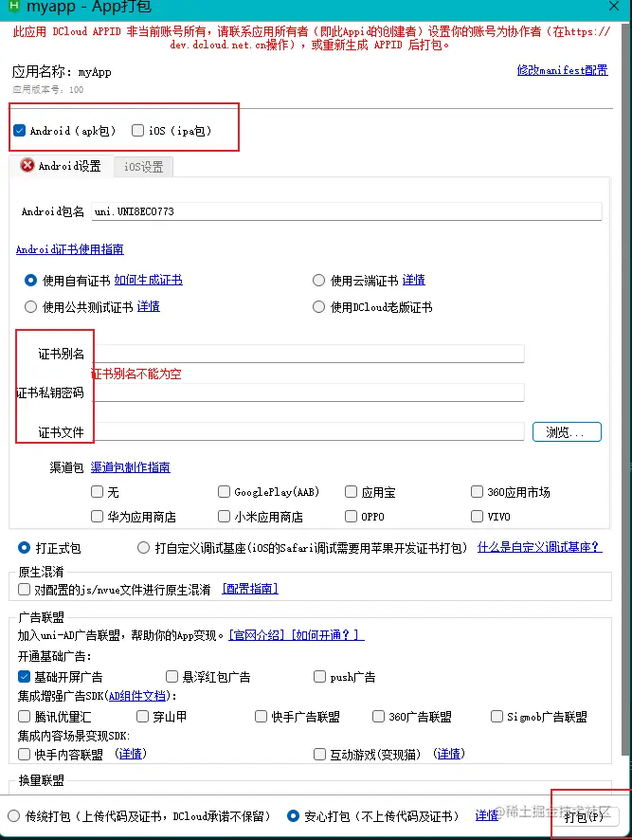Check the 360广告联盟 checkbox
The width and height of the screenshot is (632, 840).
click(x=378, y=716)
